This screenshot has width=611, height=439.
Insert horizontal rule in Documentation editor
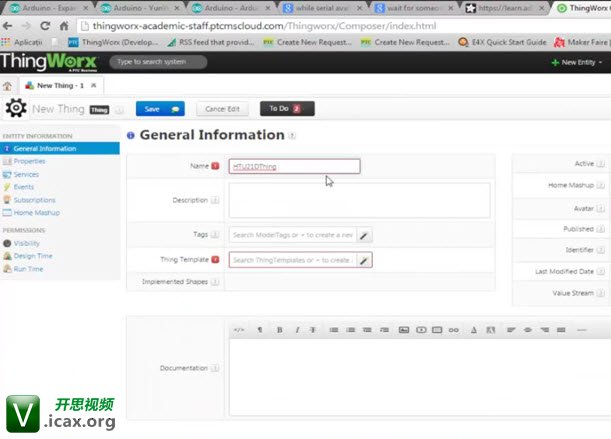pos(581,330)
